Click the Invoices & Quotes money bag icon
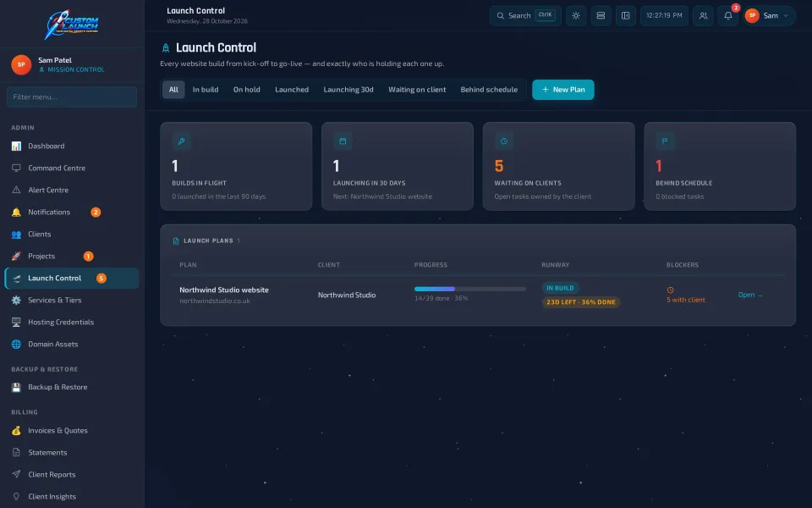812x508 pixels. [17, 430]
